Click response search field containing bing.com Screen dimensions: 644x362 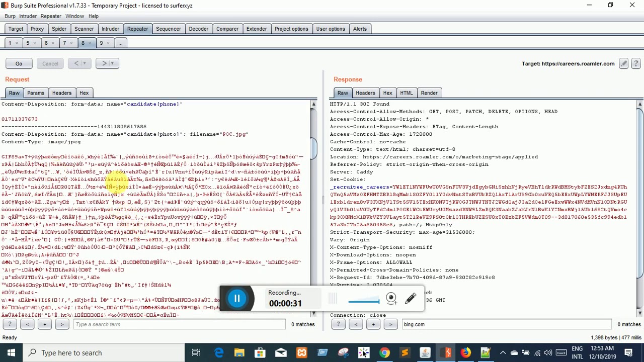[507, 324]
